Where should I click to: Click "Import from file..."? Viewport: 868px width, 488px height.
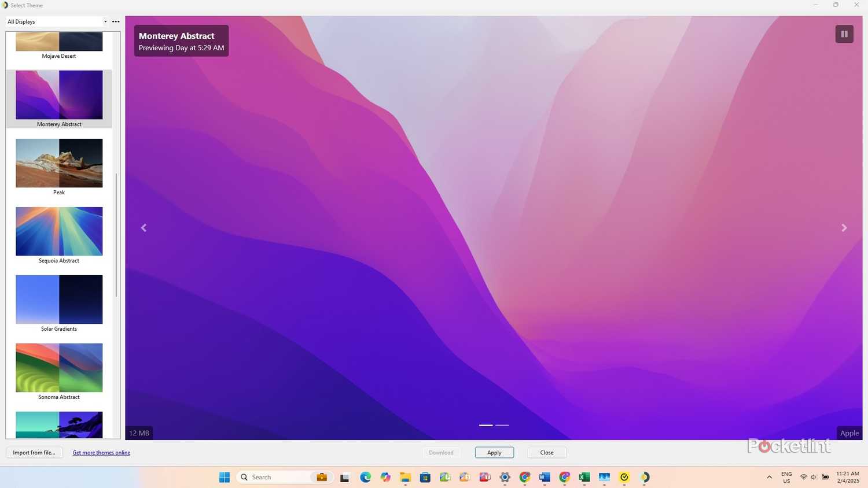pos(34,453)
